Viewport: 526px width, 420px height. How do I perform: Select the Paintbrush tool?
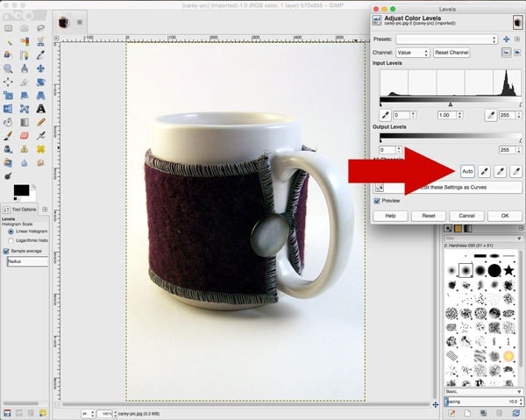[x=8, y=136]
